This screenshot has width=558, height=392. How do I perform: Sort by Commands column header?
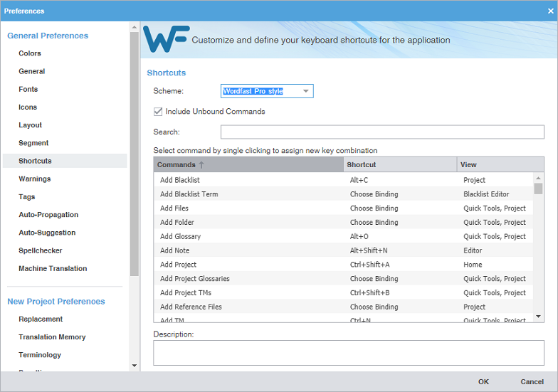[x=248, y=165]
